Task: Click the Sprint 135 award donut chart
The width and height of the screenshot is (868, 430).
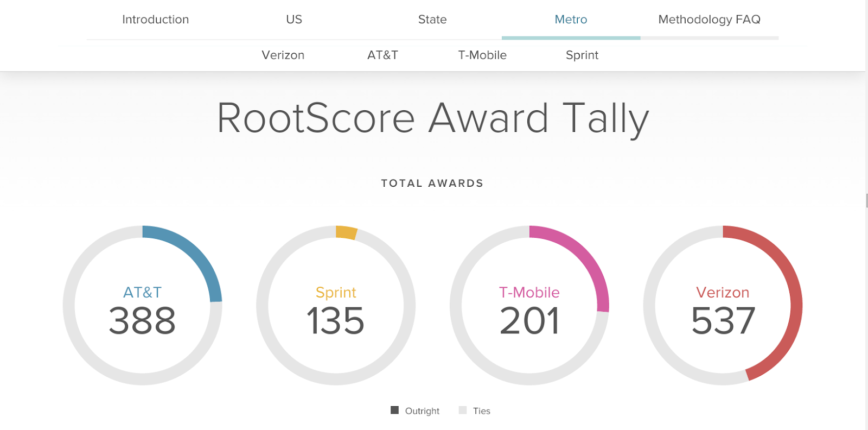Action: (x=336, y=306)
